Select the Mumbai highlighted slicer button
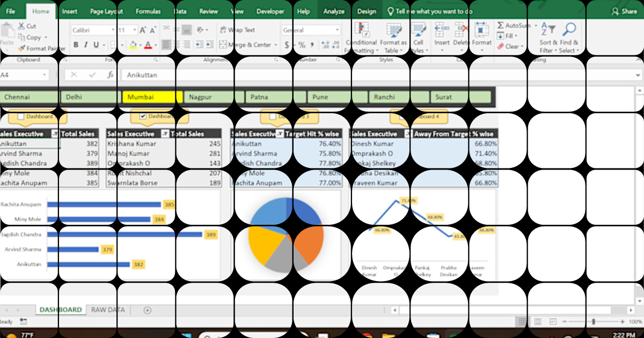This screenshot has height=338, width=644. (x=152, y=97)
